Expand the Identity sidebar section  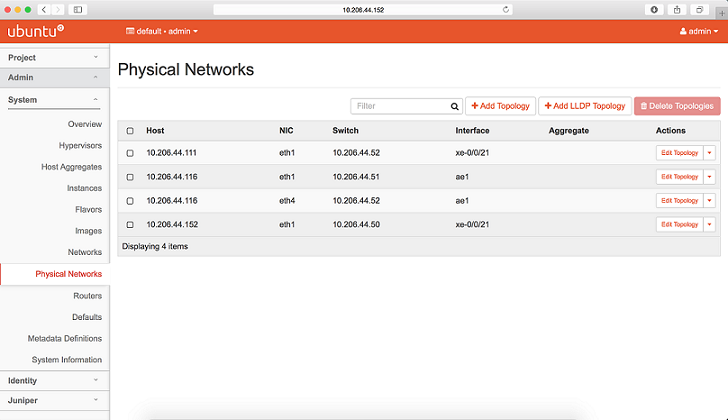pyautogui.click(x=54, y=381)
